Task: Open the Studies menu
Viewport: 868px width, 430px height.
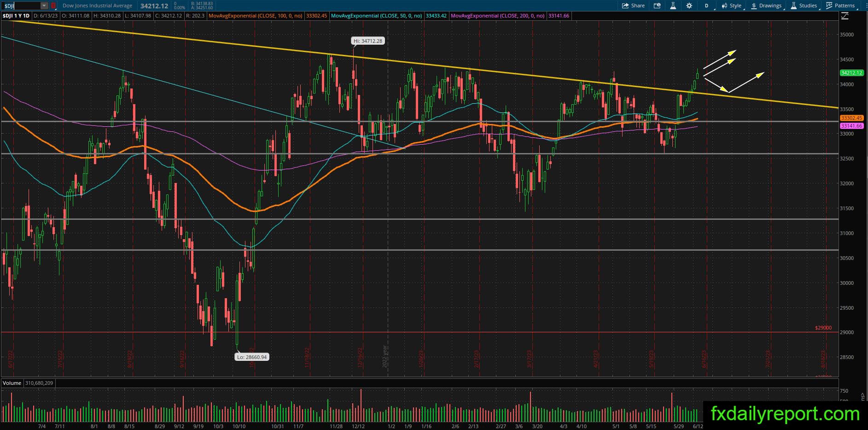Action: [804, 6]
